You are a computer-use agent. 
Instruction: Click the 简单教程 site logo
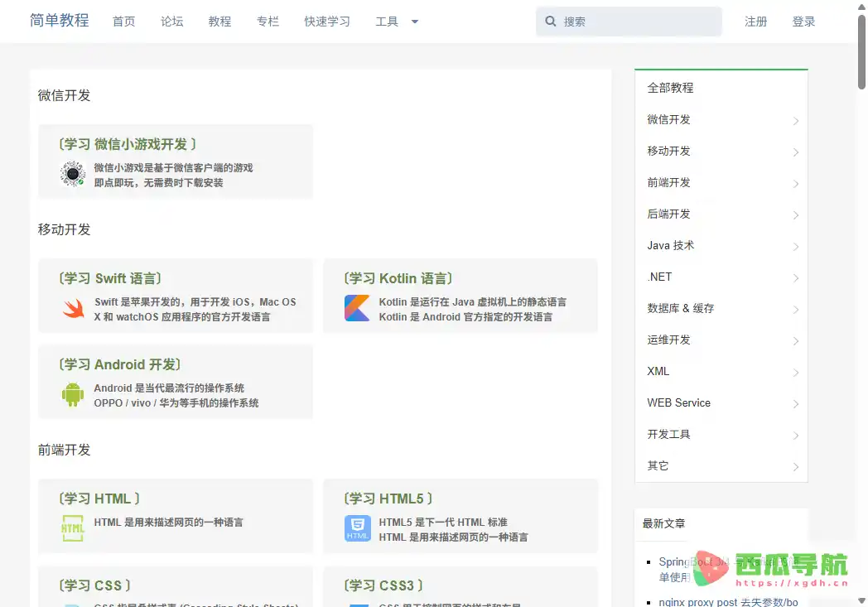tap(60, 21)
